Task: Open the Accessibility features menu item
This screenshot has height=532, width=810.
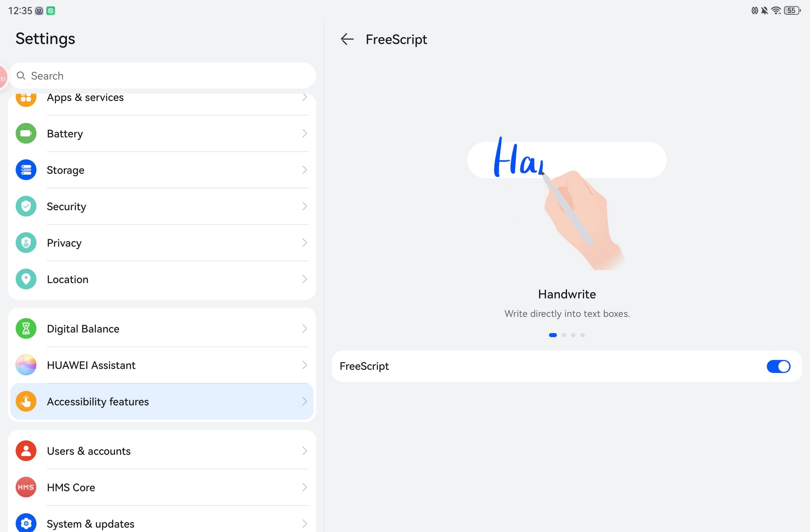Action: (98, 402)
